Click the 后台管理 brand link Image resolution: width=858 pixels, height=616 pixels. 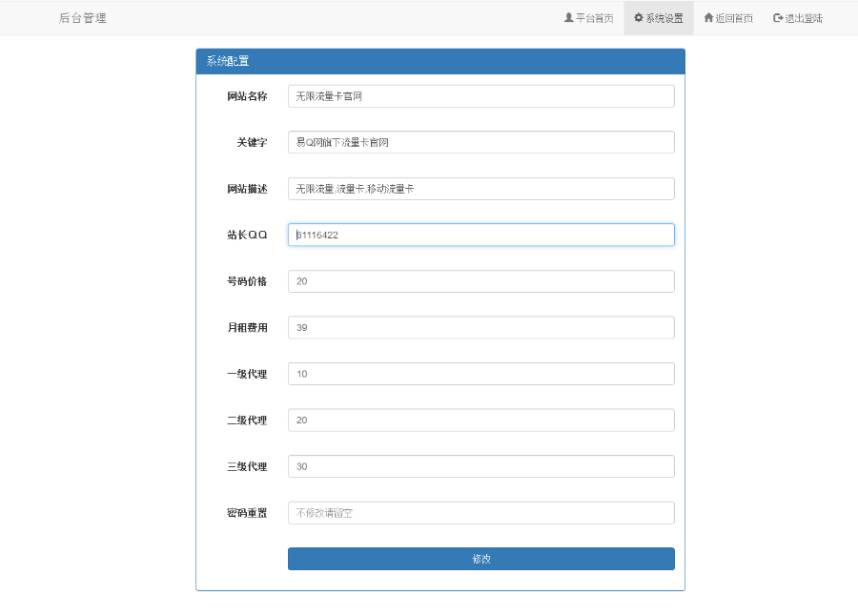point(83,18)
